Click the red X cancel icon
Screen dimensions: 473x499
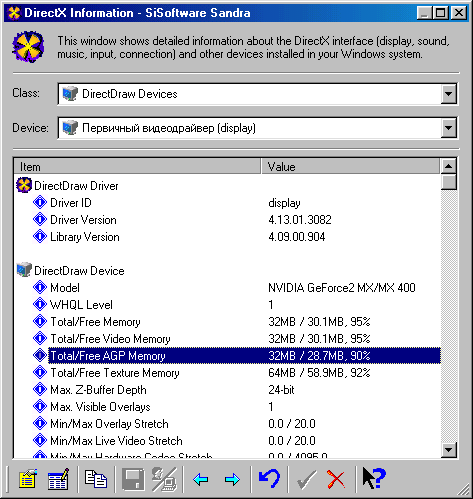pos(336,480)
